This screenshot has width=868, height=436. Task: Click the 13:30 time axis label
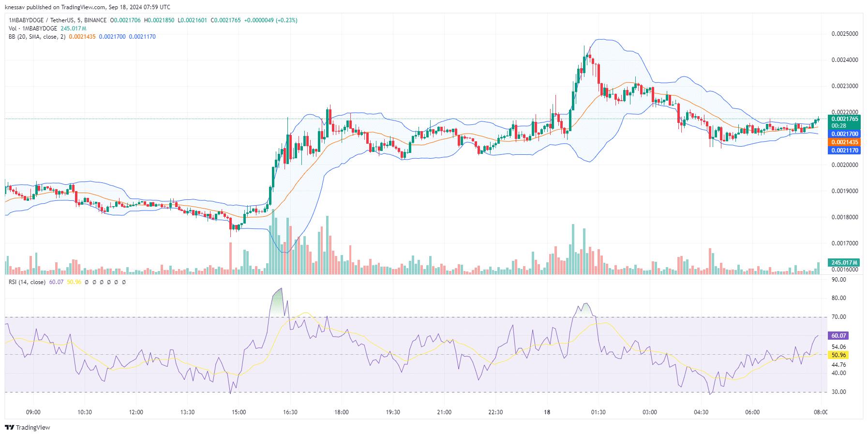coord(187,412)
